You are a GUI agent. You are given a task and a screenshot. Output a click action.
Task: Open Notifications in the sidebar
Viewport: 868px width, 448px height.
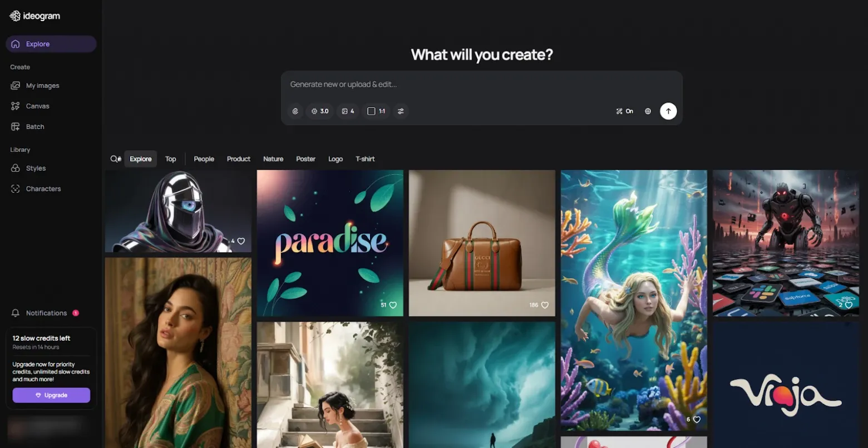(x=47, y=313)
